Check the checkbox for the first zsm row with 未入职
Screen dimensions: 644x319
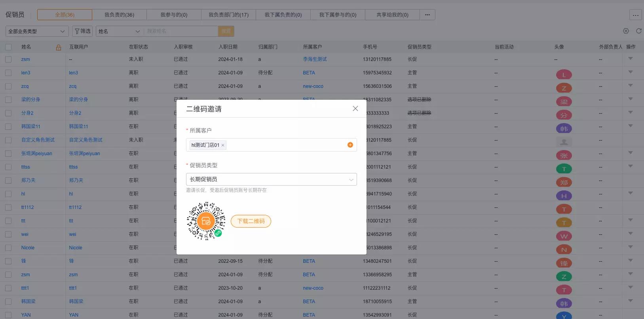click(8, 59)
